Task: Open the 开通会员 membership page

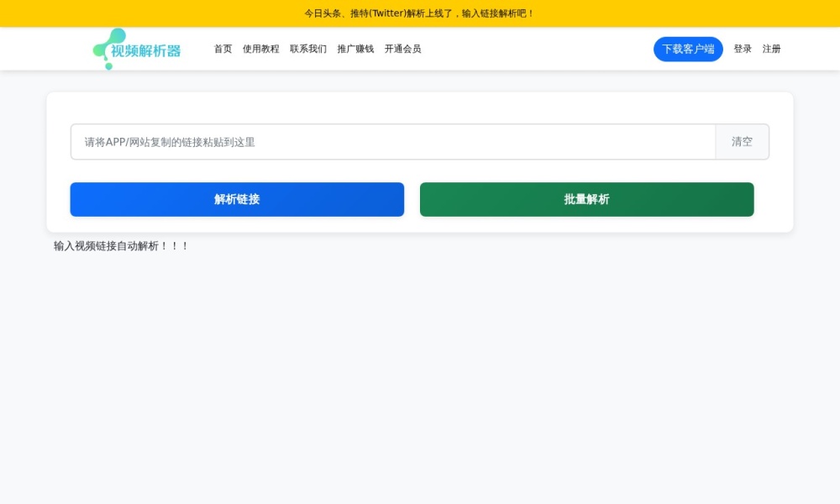Action: point(402,49)
